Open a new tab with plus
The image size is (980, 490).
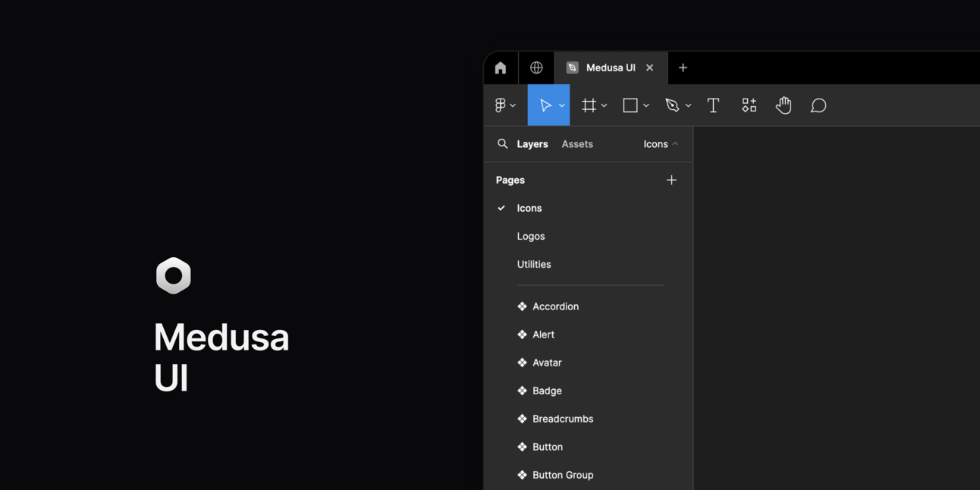click(x=683, y=68)
